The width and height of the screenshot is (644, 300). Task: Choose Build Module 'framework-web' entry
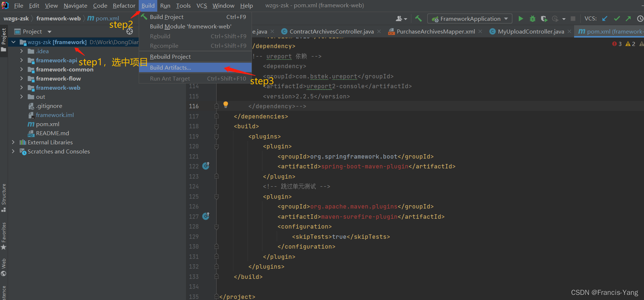(195, 26)
